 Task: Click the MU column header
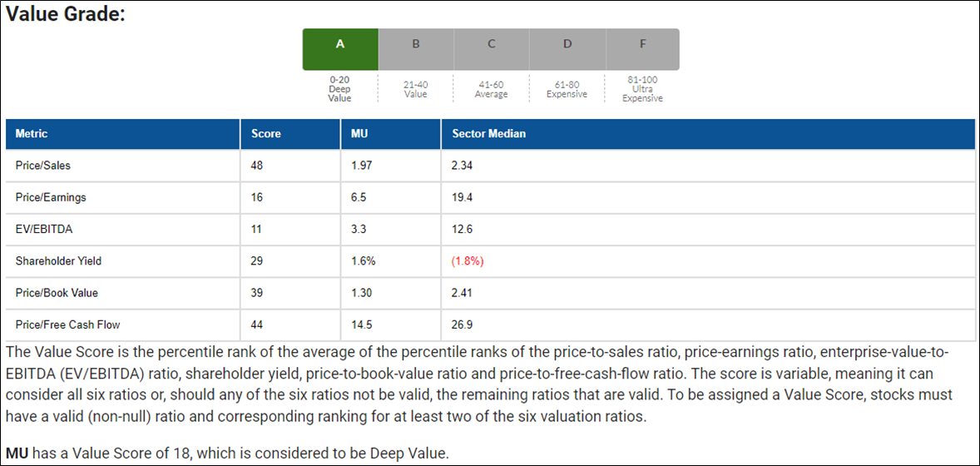359,134
